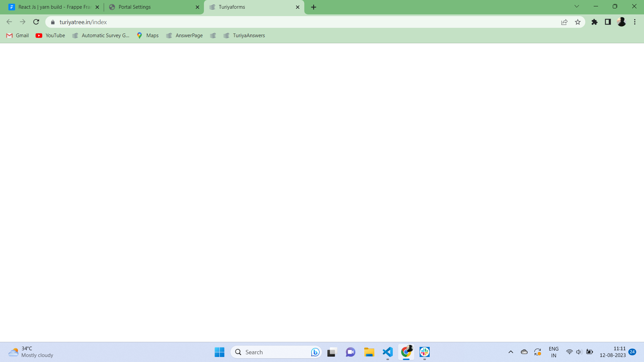The image size is (644, 362).
Task: Toggle the browser side panel
Action: 608,22
